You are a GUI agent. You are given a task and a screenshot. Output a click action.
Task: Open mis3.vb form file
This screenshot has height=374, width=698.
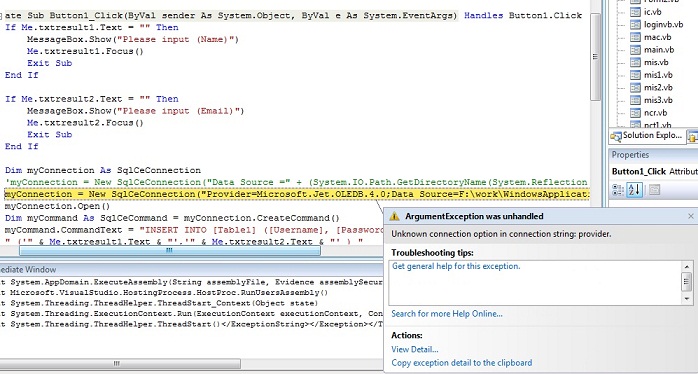pyautogui.click(x=658, y=100)
